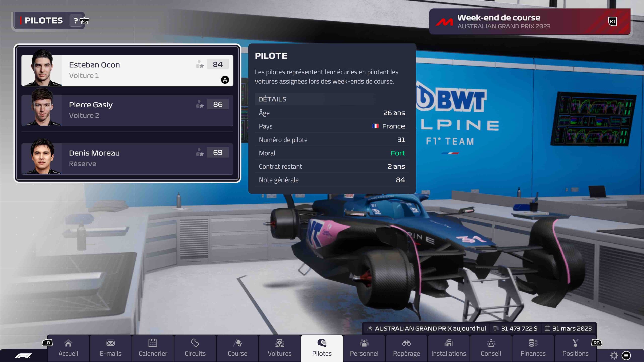The height and width of the screenshot is (362, 644).
Task: Click the money icon beside 31 473 722 $
Action: click(x=496, y=328)
